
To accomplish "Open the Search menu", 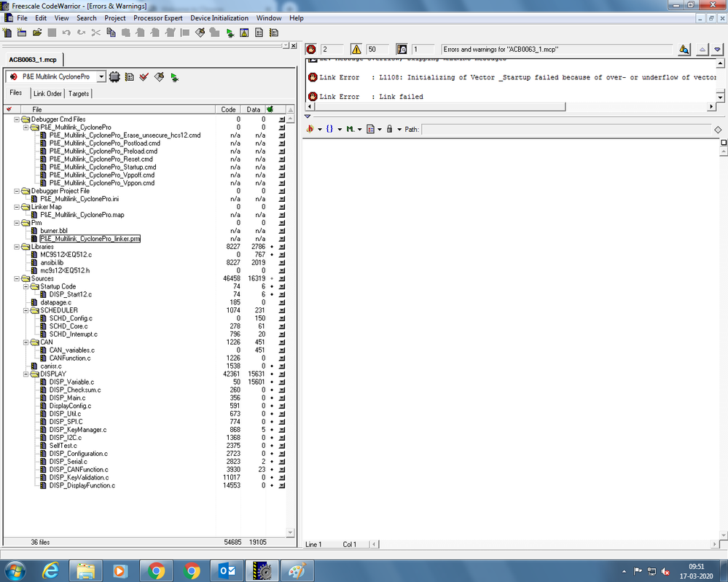I will point(87,18).
